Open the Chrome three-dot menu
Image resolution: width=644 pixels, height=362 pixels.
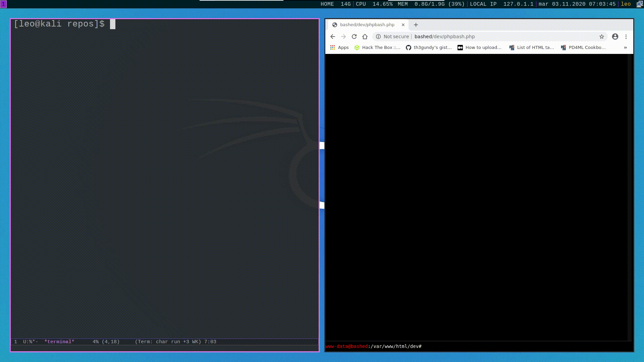click(x=626, y=37)
